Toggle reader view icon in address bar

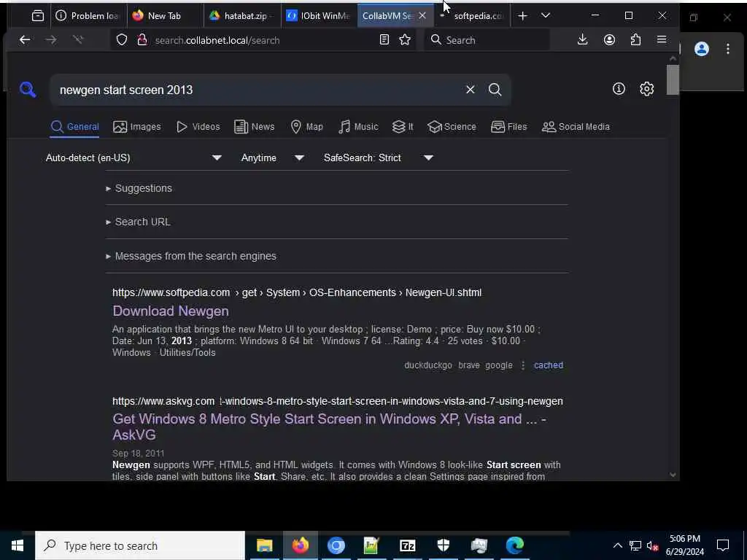pyautogui.click(x=384, y=40)
